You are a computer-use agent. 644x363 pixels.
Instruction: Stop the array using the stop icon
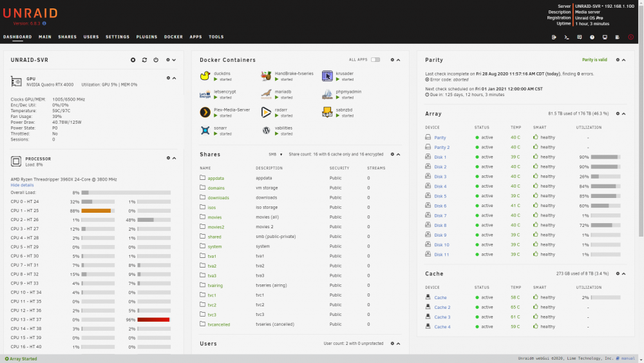[133, 60]
